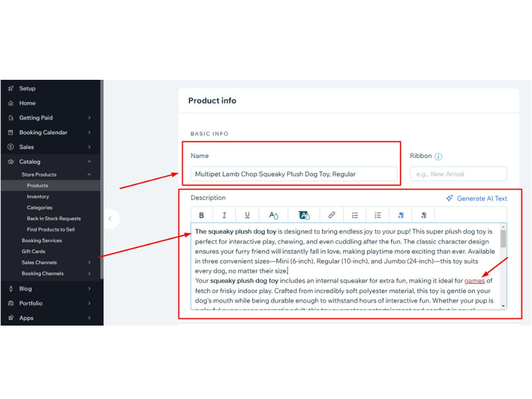Click the description scrollbar down arrow
This screenshot has width=532, height=399.
(503, 306)
